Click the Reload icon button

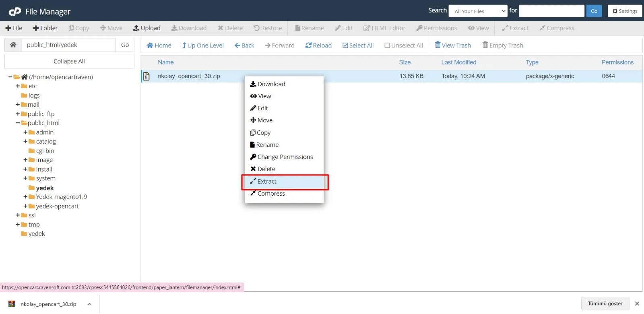[x=308, y=45]
